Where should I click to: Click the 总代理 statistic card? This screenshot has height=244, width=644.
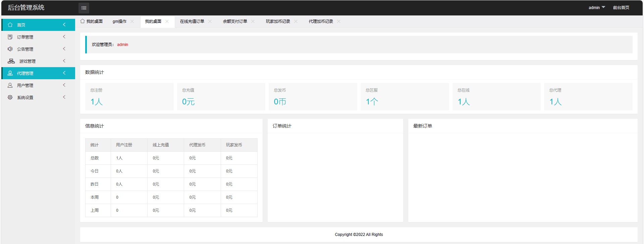point(588,97)
